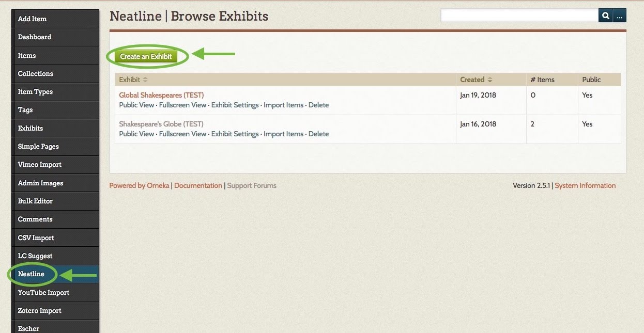Screen dimensions: 644x333
Task: Delete the Shakespeare's Globe exhibit
Action: point(318,134)
